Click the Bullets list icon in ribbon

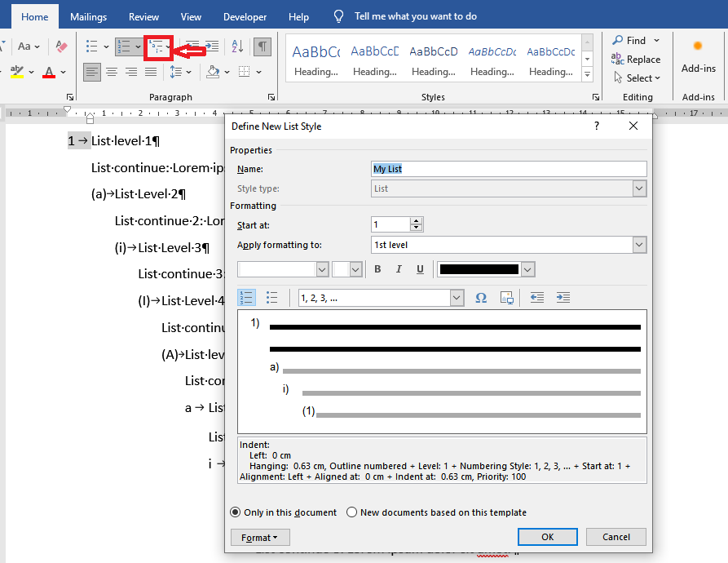(x=92, y=47)
